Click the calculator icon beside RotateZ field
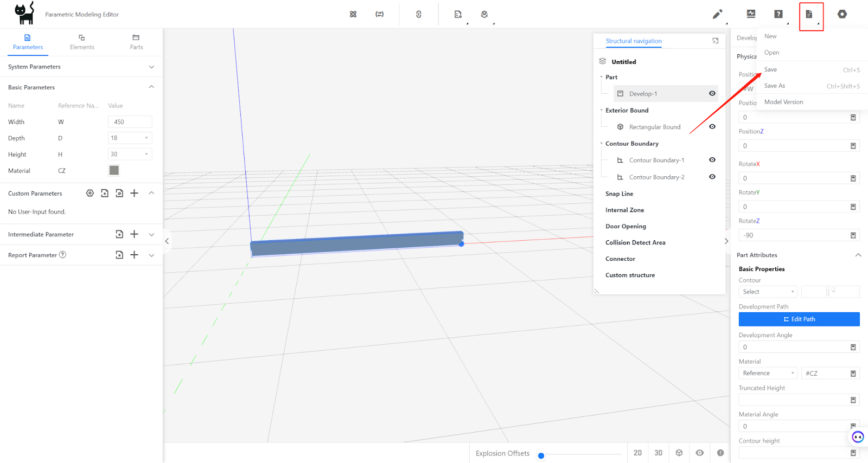The width and height of the screenshot is (868, 463). tap(853, 235)
